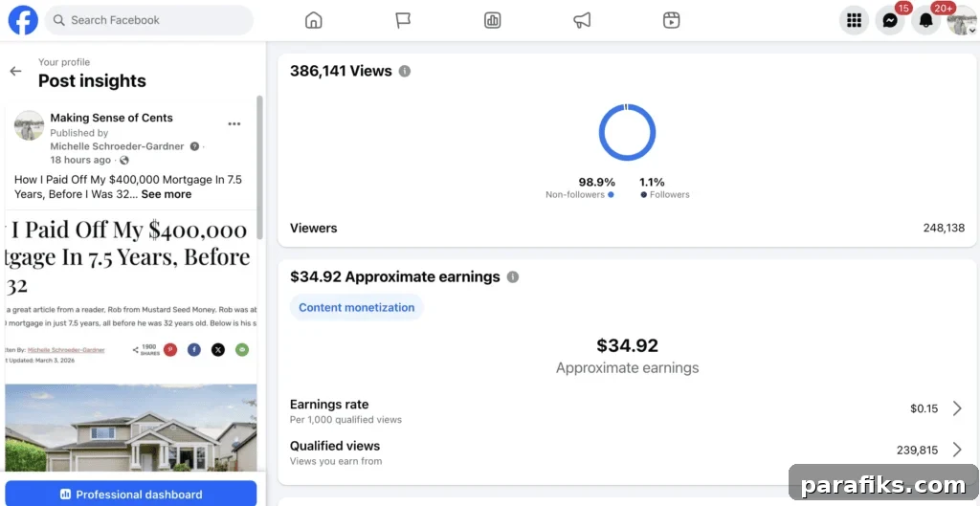Viewport: 980px width, 506px height.
Task: Click the 386,141 Views heading
Action: pyautogui.click(x=341, y=71)
